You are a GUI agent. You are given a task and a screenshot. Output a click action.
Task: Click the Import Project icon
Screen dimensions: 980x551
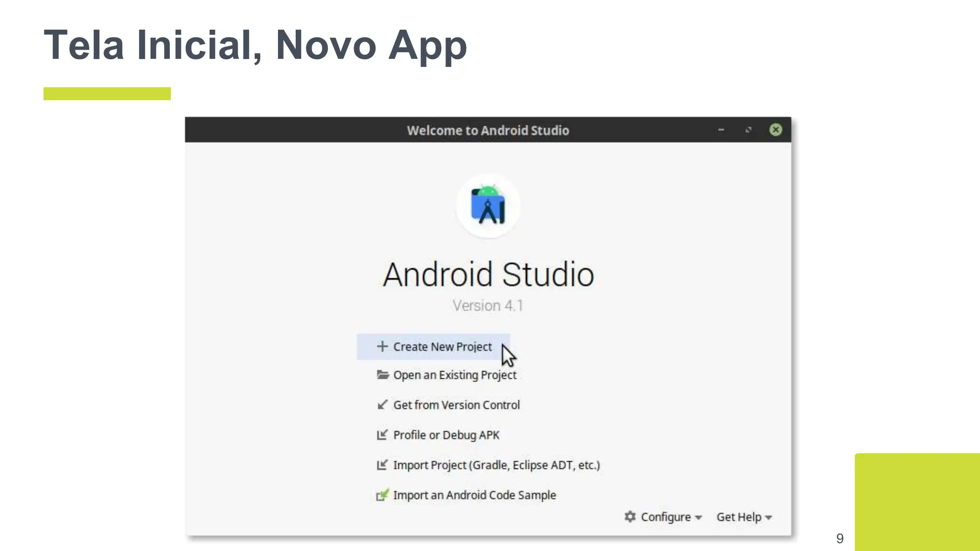382,464
